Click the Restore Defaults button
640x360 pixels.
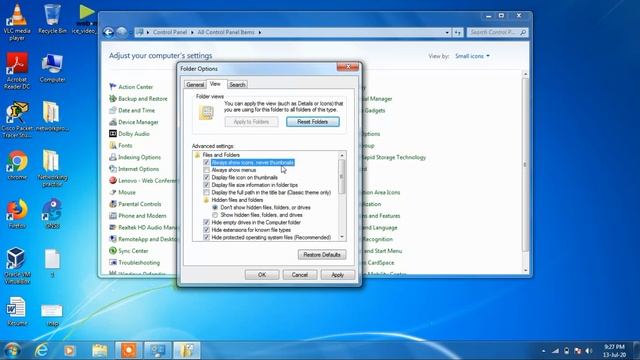pyautogui.click(x=322, y=255)
